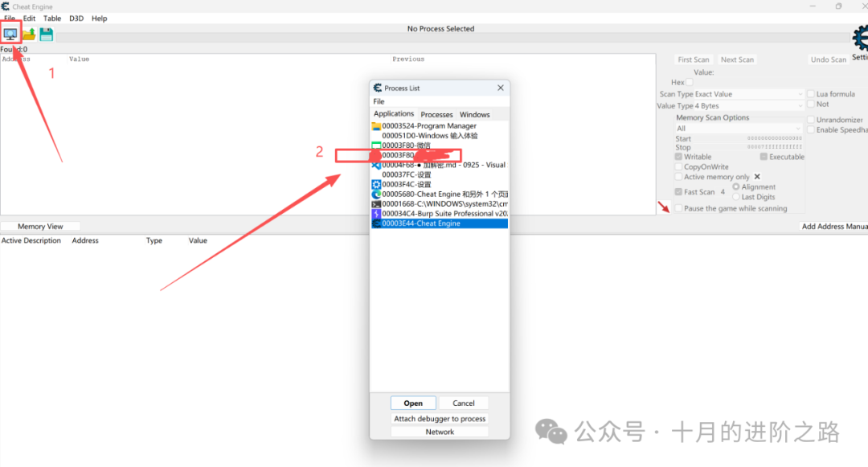Click the Undo Scan button
The image size is (868, 467).
point(828,59)
